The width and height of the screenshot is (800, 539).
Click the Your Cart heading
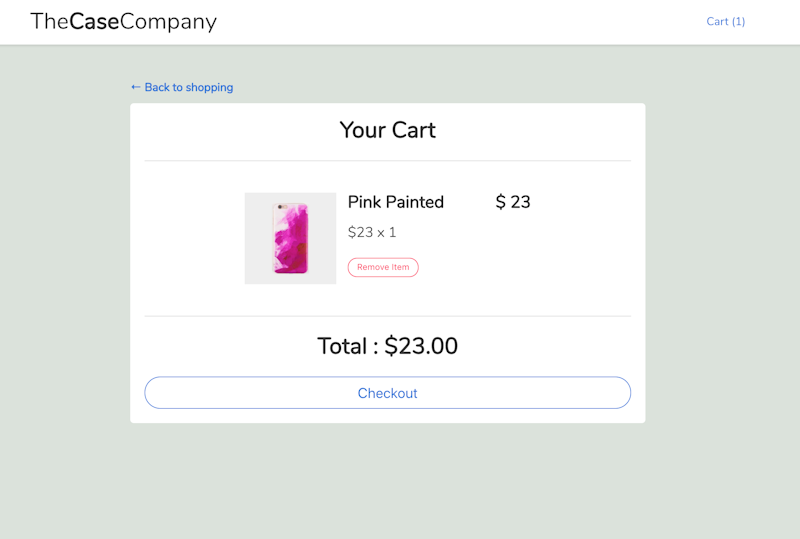click(388, 130)
